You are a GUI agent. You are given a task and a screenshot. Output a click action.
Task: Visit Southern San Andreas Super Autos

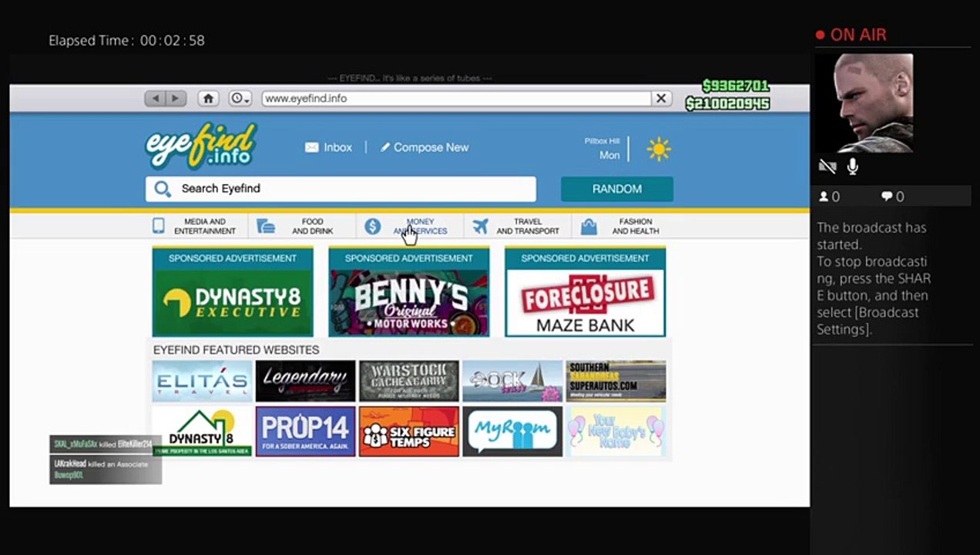point(616,381)
